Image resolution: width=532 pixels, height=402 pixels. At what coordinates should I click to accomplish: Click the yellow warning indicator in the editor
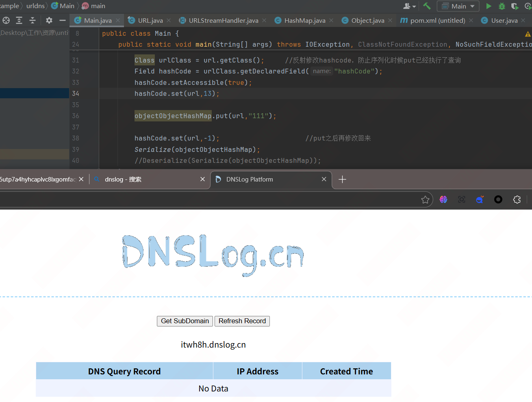coord(528,34)
